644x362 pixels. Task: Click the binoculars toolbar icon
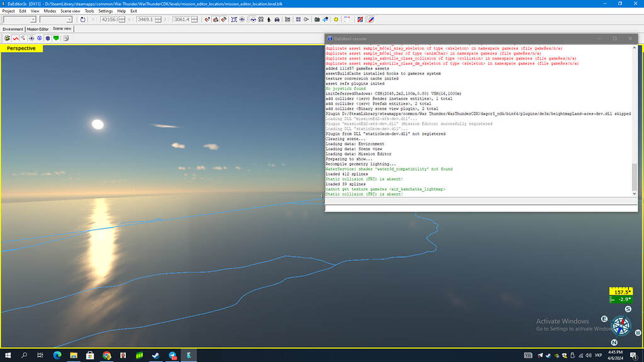261,19
